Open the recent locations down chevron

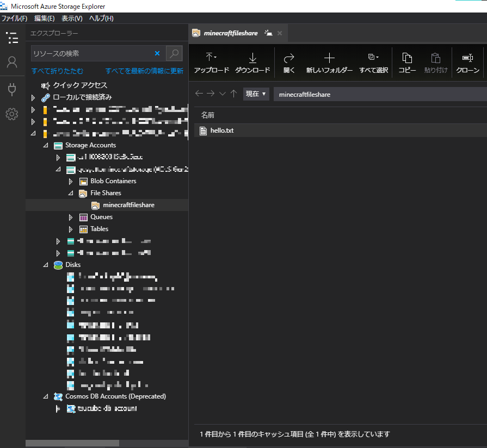tap(223, 94)
